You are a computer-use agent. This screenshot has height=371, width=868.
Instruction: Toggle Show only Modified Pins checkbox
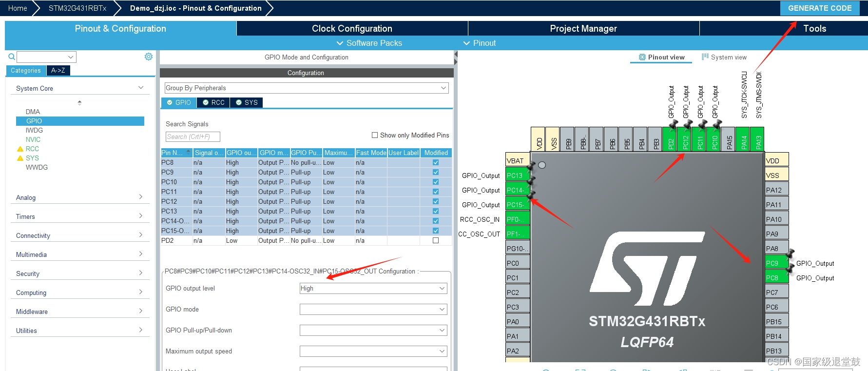coord(375,135)
